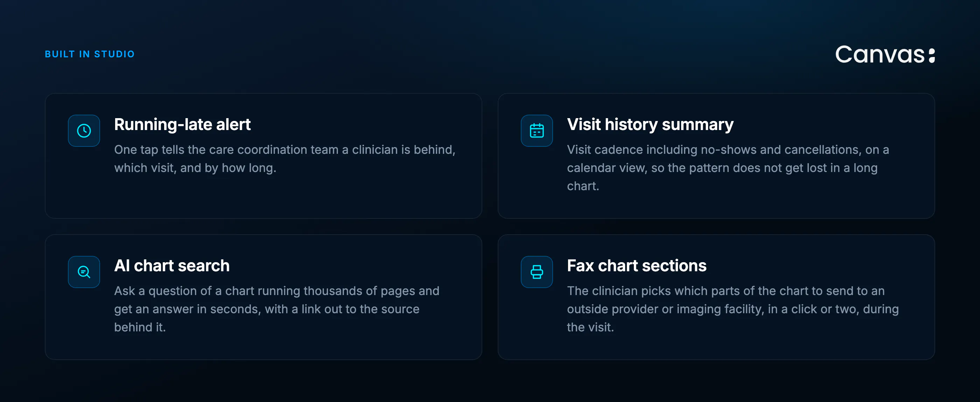Select the Running-late alert heading

pyautogui.click(x=182, y=124)
